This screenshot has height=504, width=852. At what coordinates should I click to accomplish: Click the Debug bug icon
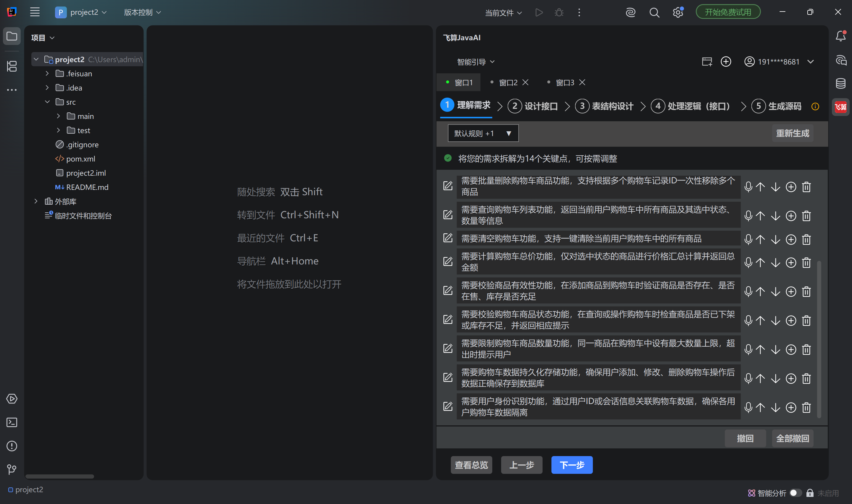(x=559, y=12)
